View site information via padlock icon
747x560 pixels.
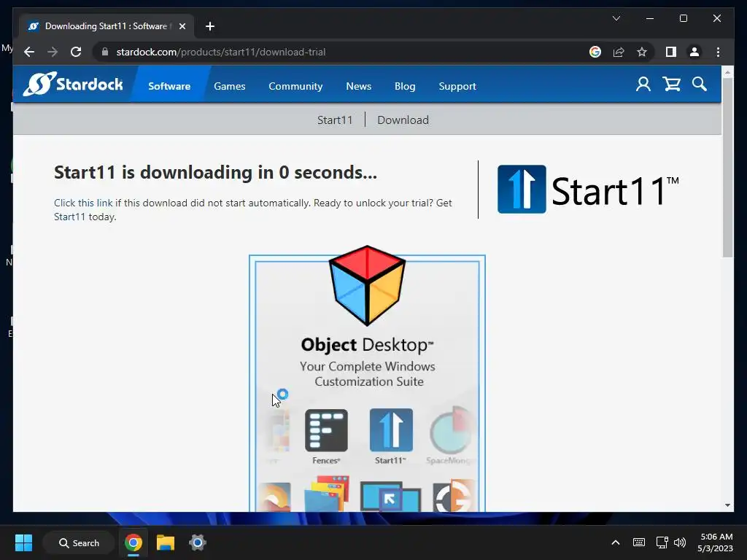(105, 52)
